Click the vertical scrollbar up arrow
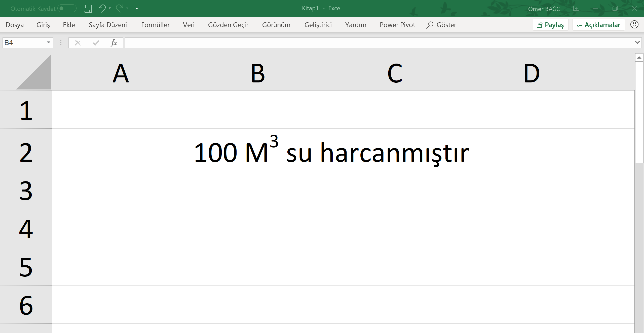This screenshot has height=333, width=644. pos(639,57)
